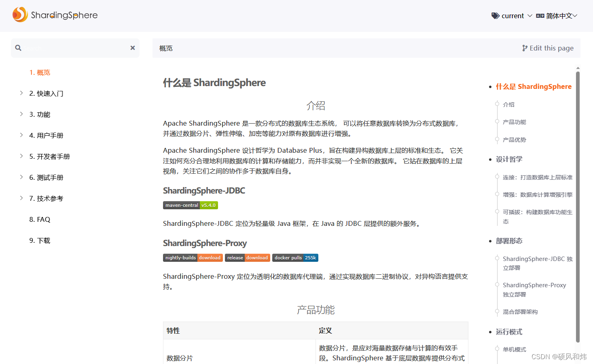Screen dimensions: 593x364
Task: Expand the 6. 测试手册 chevron
Action: (x=21, y=177)
